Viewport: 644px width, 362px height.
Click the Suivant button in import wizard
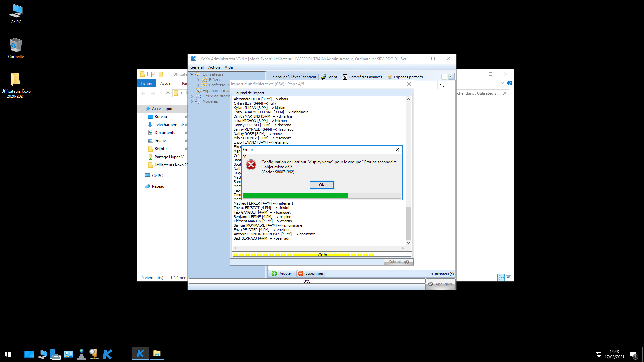pyautogui.click(x=398, y=262)
